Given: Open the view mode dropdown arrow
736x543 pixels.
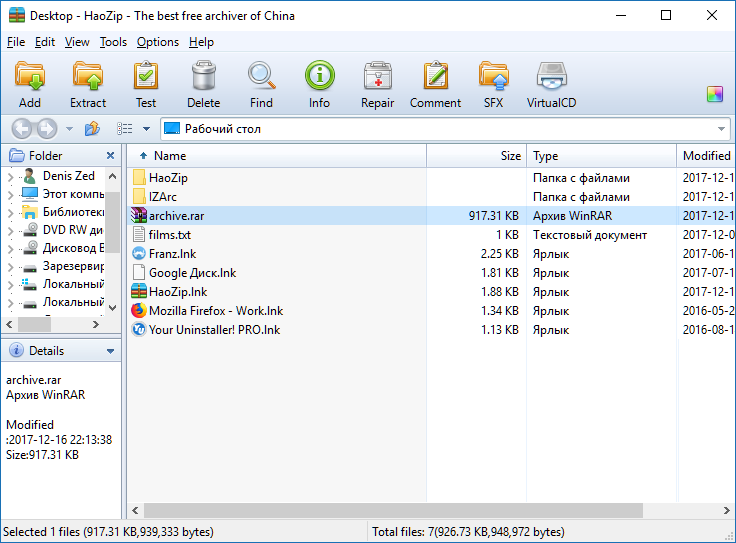Looking at the screenshot, I should tap(146, 129).
